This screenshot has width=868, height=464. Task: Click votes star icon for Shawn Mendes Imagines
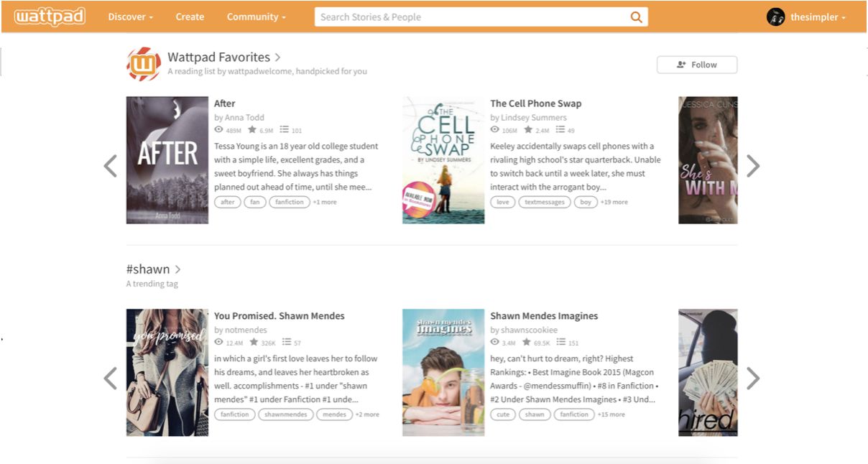527,343
